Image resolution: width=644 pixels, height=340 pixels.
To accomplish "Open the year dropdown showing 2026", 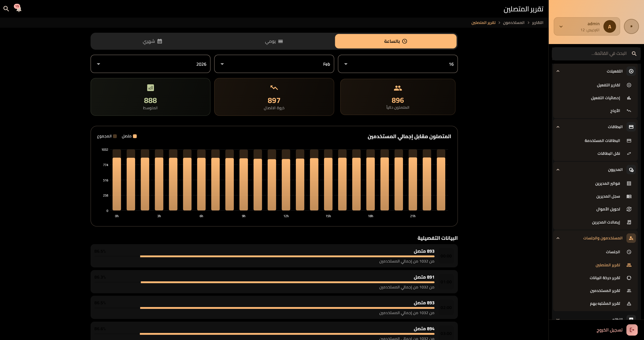I will (150, 64).
